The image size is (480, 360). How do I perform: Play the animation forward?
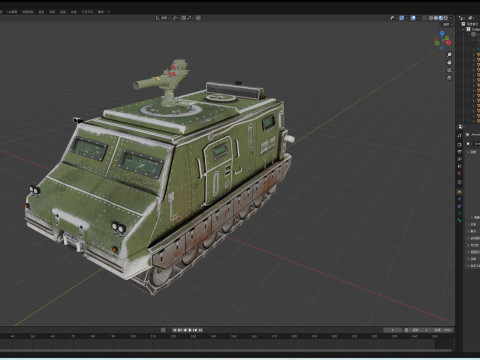pyautogui.click(x=190, y=330)
